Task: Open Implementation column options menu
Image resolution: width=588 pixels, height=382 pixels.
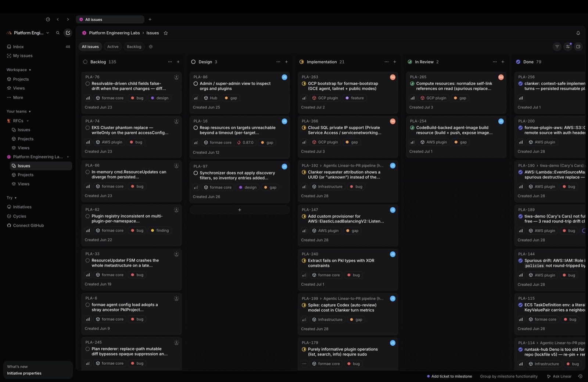Action: 386,62
